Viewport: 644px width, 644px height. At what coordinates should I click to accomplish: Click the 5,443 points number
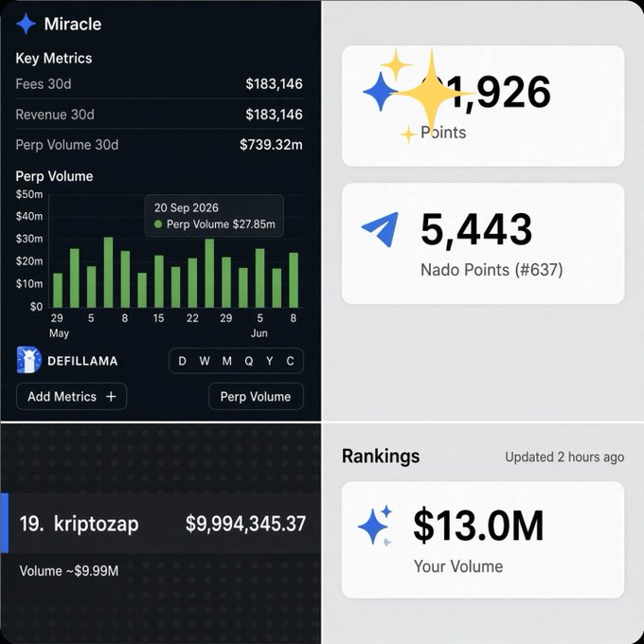click(476, 229)
